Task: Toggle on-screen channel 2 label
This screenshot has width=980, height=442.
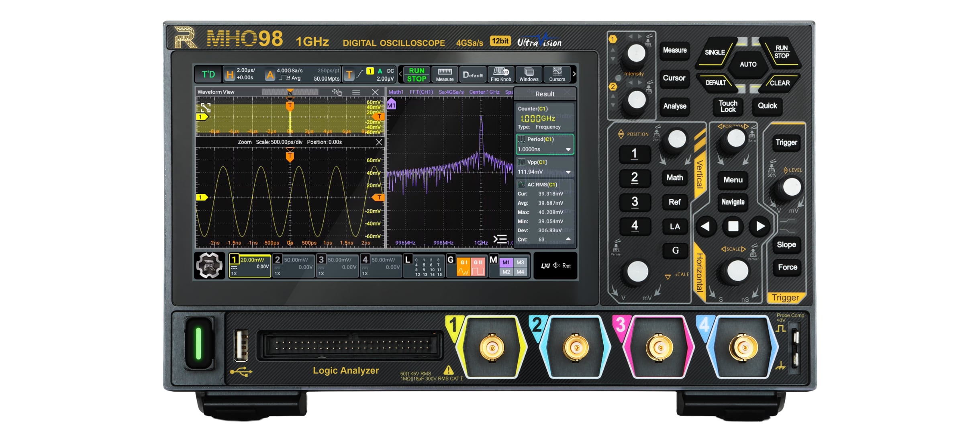Action: click(x=293, y=266)
